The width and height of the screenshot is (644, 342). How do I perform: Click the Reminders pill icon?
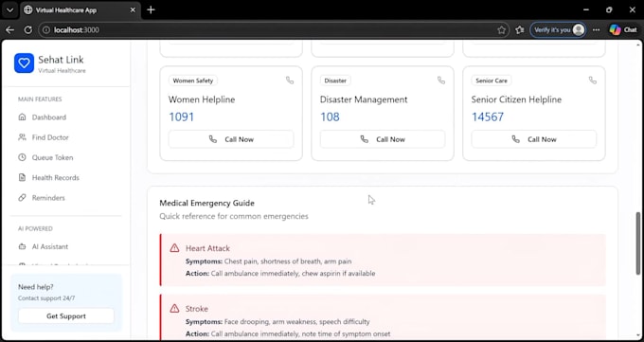coord(22,198)
